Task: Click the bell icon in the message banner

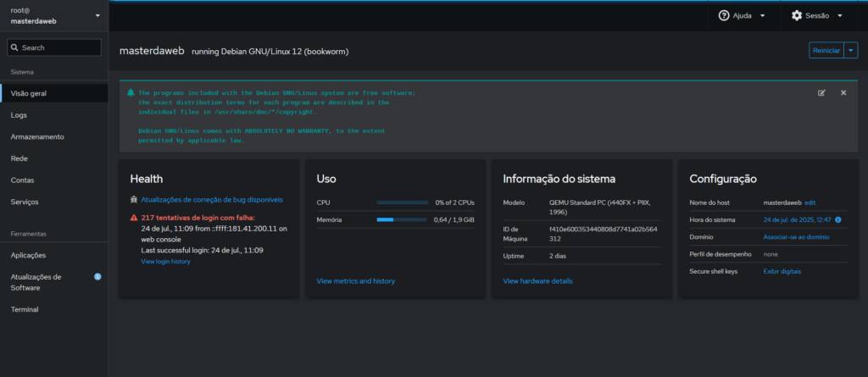Action: point(131,92)
